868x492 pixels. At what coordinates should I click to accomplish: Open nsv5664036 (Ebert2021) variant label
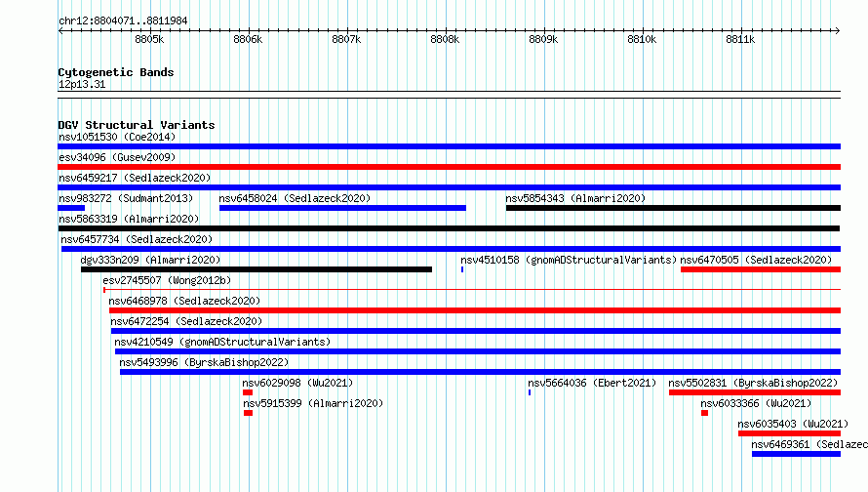click(x=592, y=383)
